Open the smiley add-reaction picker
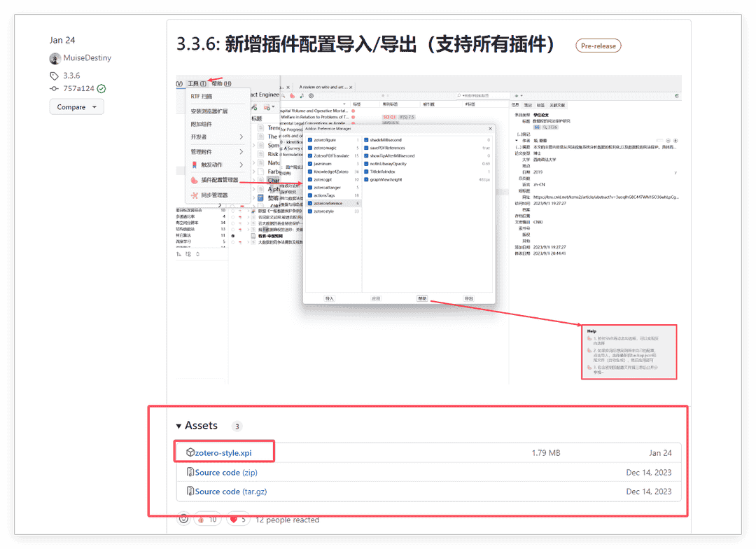 click(x=184, y=519)
